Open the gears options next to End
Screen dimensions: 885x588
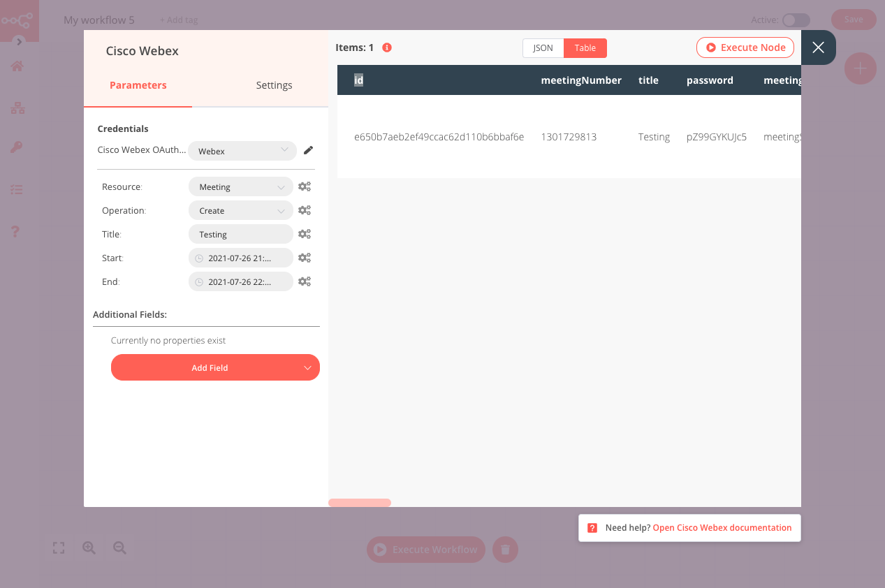tap(304, 281)
